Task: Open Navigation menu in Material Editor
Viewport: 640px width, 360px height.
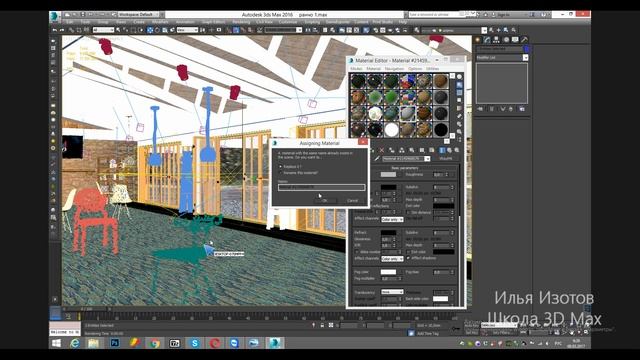Action: pos(394,69)
